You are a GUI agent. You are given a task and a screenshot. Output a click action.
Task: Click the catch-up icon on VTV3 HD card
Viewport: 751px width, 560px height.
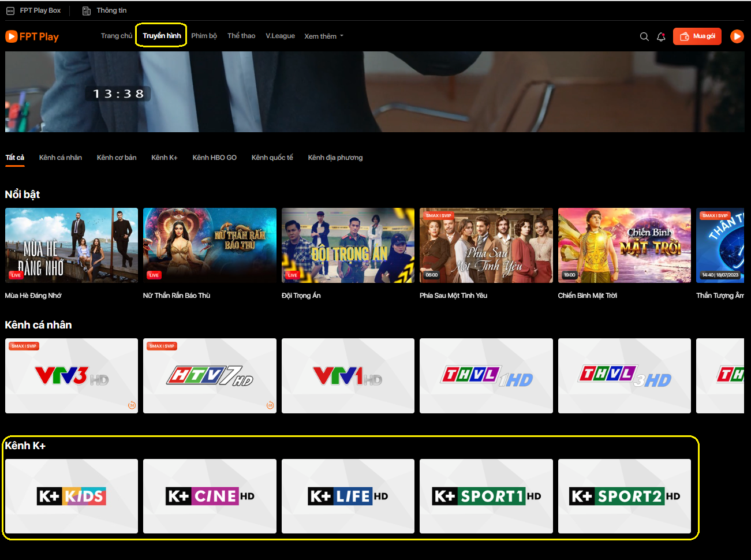point(132,405)
